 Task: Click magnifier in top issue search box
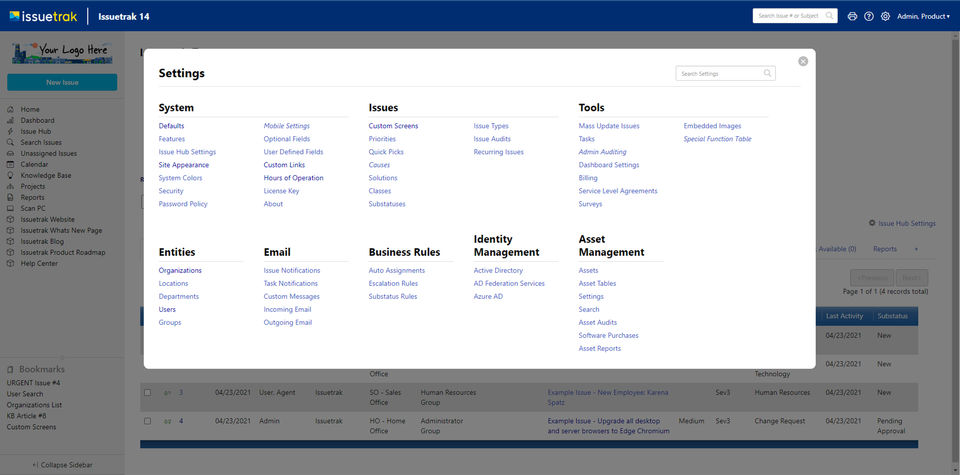coord(829,16)
